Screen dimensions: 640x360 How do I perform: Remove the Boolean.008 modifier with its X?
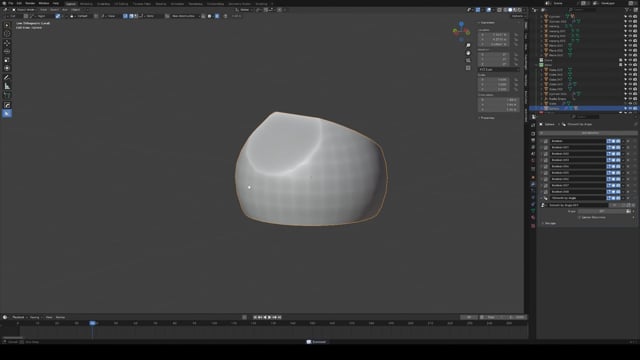(x=628, y=192)
